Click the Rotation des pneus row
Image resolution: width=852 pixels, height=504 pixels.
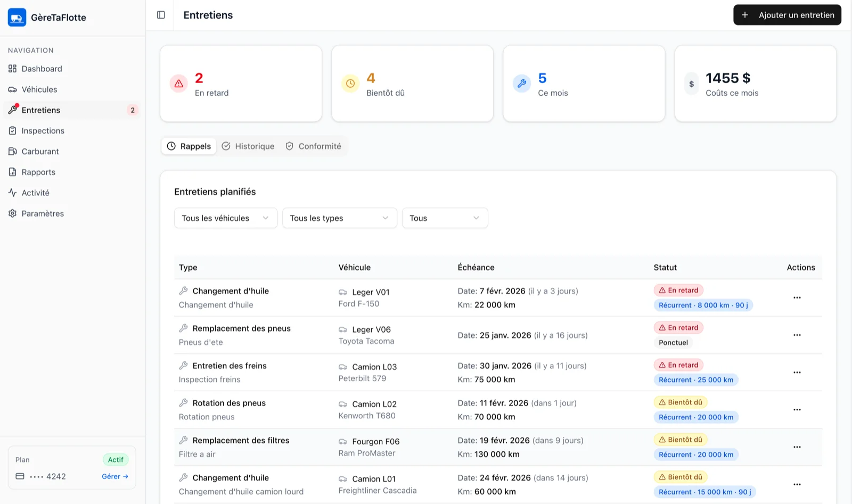229,403
